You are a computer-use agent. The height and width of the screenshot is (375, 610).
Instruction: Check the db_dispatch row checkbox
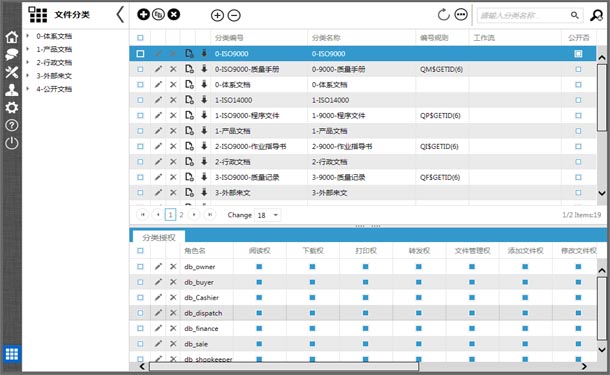[140, 313]
